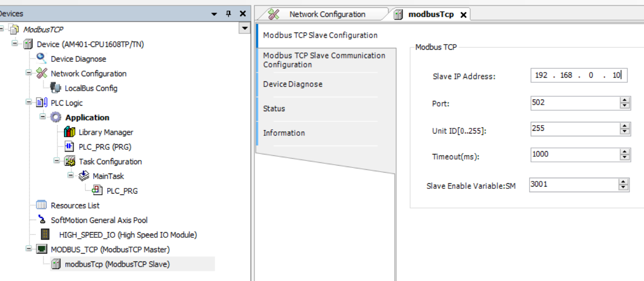
Task: Open Modbus TCP Slave Communication Configuration
Action: point(324,60)
